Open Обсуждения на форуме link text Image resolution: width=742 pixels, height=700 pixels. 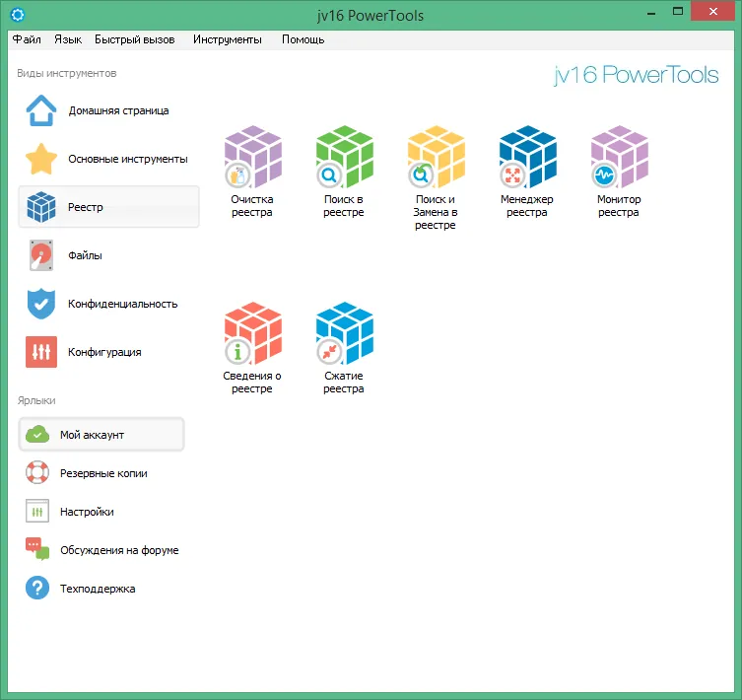pyautogui.click(x=119, y=550)
